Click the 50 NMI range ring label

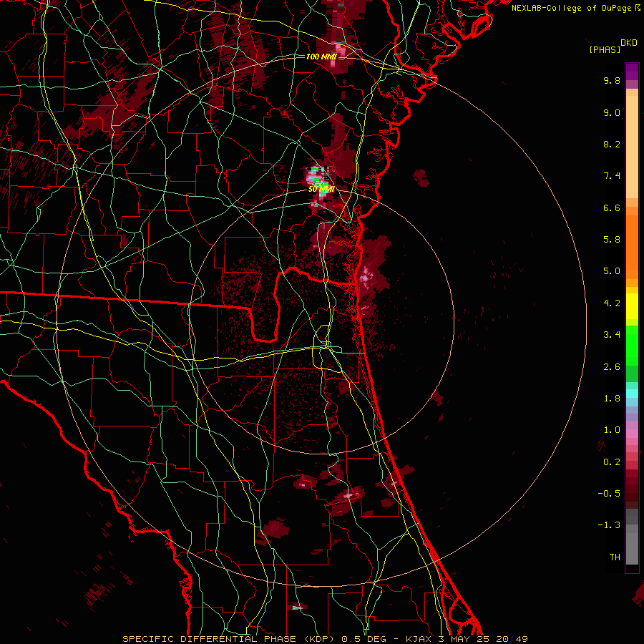(x=321, y=190)
